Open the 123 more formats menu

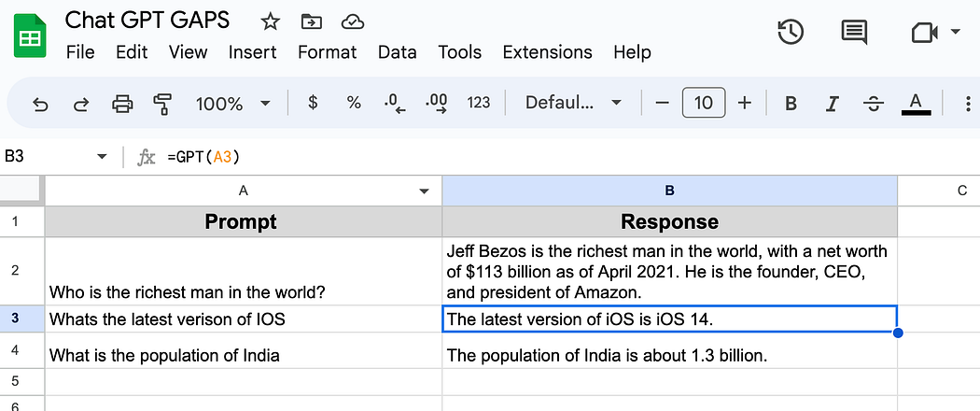click(479, 103)
